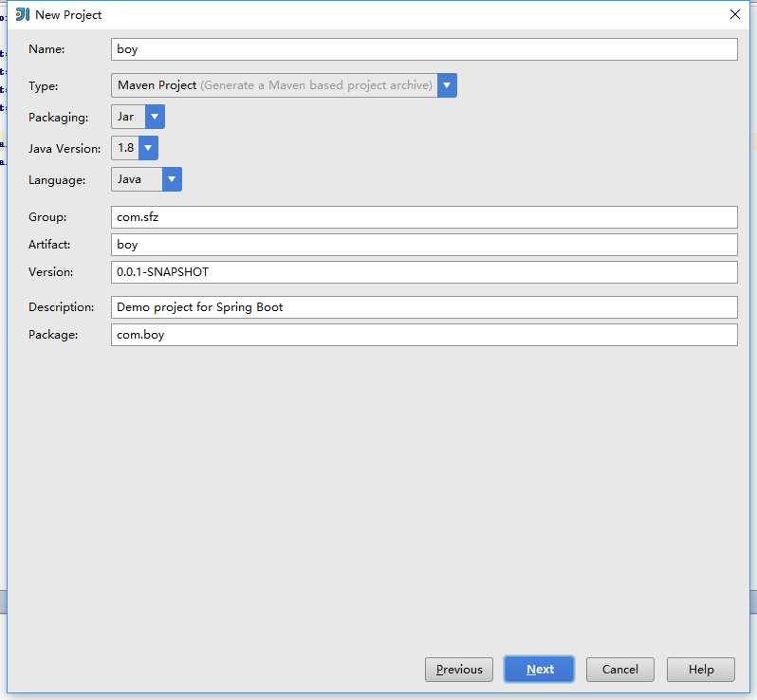Open Help for the wizard
Image resolution: width=757 pixels, height=700 pixels.
pyautogui.click(x=700, y=670)
